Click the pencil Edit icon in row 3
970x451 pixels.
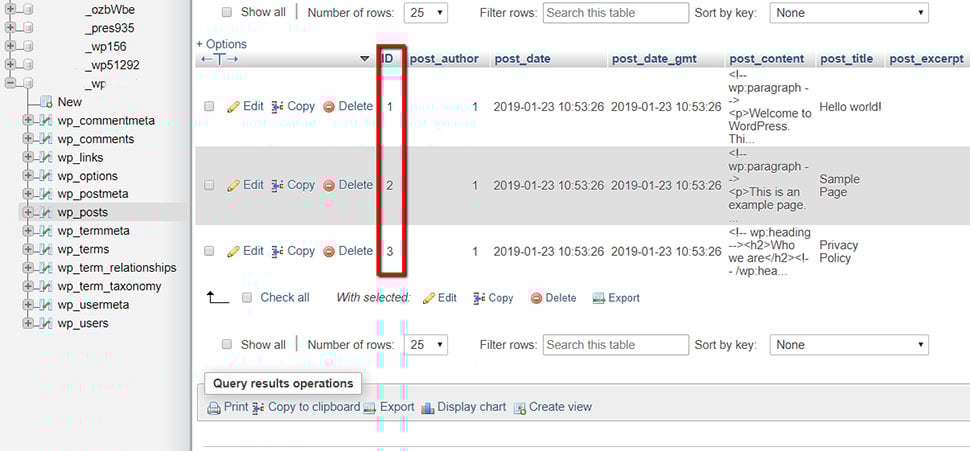point(233,252)
